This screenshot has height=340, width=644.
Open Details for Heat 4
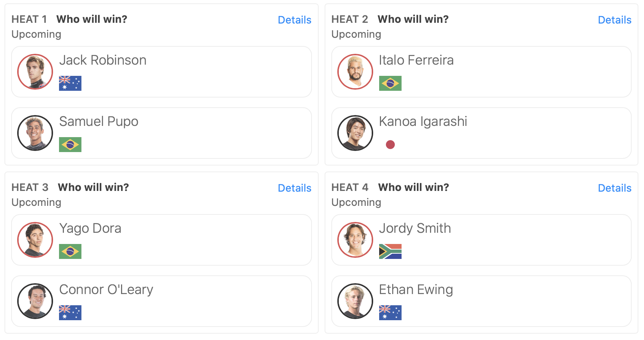614,188
